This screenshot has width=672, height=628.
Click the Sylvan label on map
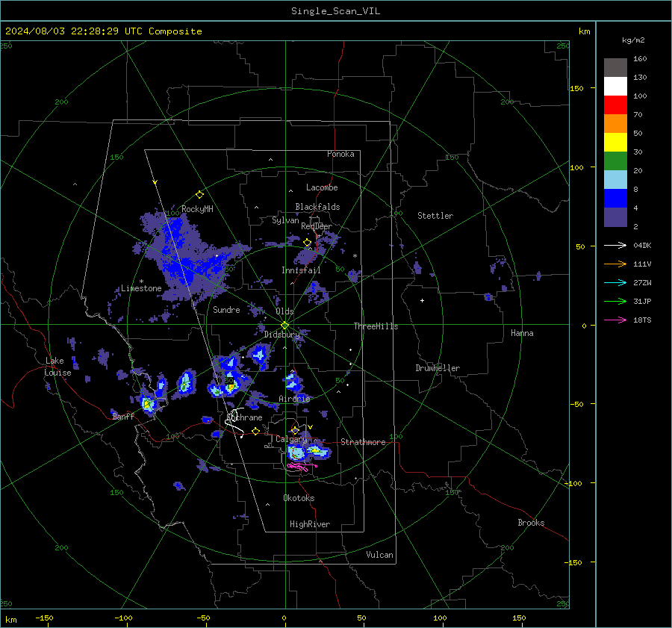[285, 220]
